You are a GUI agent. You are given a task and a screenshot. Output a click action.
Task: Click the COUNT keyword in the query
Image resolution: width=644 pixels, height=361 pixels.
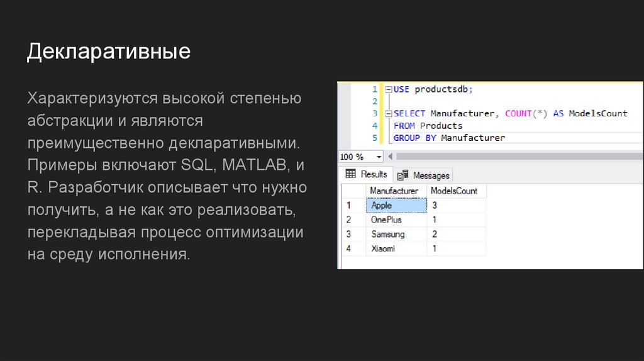518,113
